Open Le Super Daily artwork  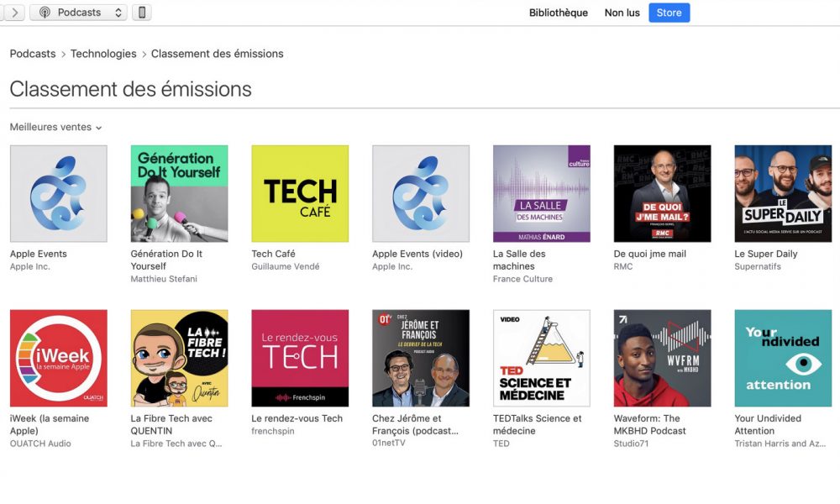pyautogui.click(x=783, y=193)
